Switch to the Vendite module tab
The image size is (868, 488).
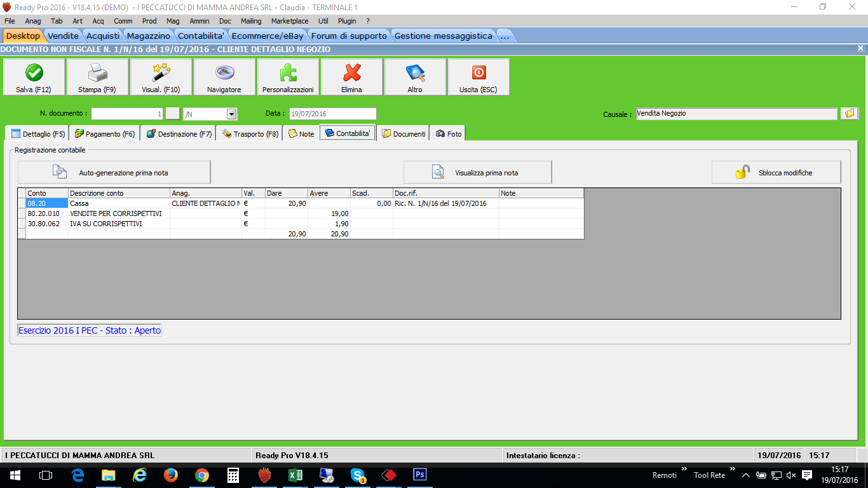pos(64,36)
